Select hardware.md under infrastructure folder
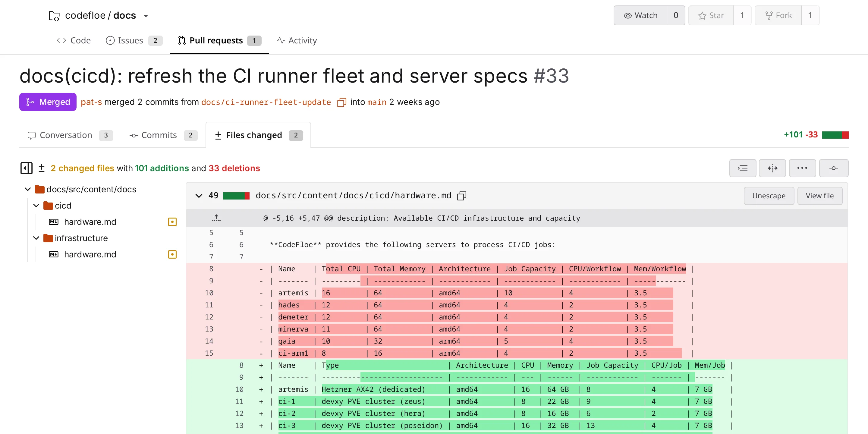868x434 pixels. click(x=90, y=254)
